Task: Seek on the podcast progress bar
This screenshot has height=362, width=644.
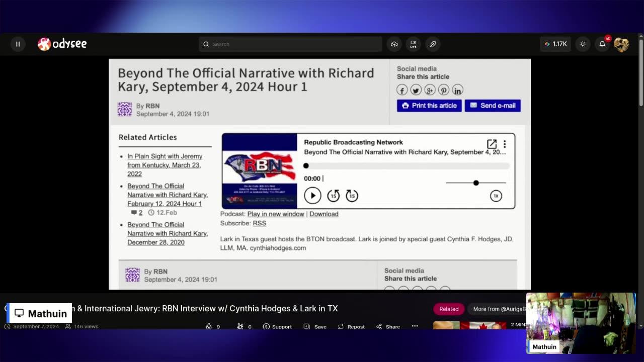Action: pos(407,166)
